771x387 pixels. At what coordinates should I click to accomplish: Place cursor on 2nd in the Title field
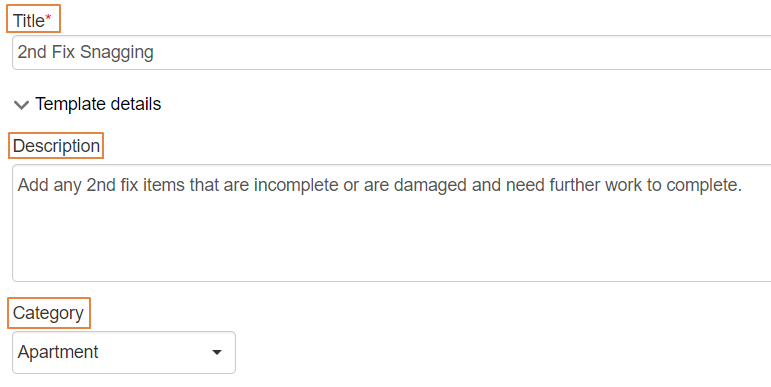32,52
